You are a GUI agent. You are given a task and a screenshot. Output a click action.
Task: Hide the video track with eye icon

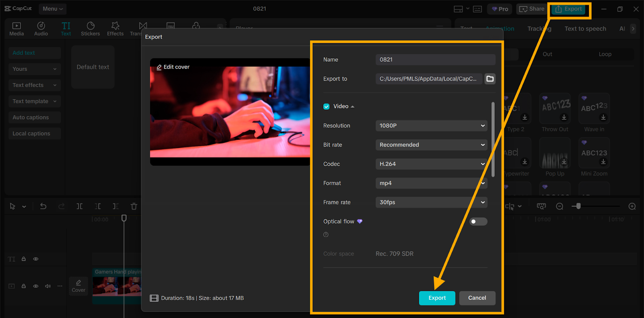[36, 286]
